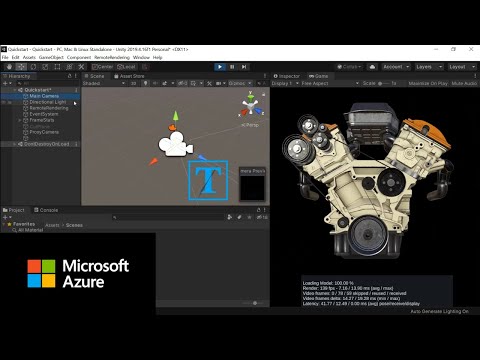This screenshot has width=480, height=360.
Task: Open the scene camera settings icon
Action: 220,83
